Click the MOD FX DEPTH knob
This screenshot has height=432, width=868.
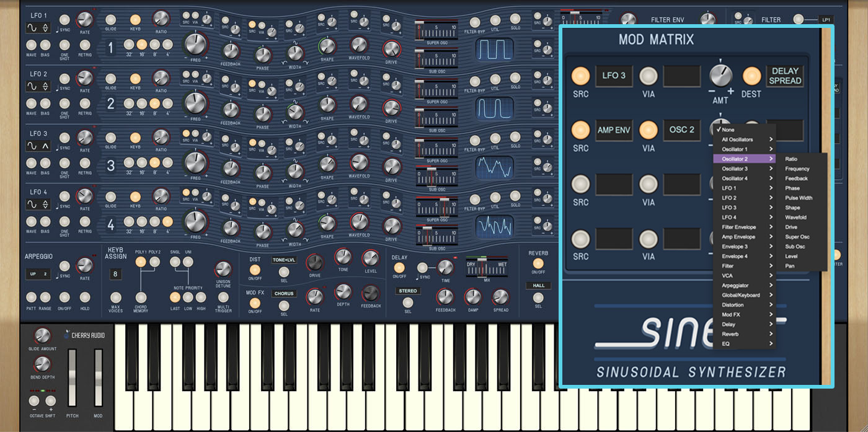click(343, 292)
